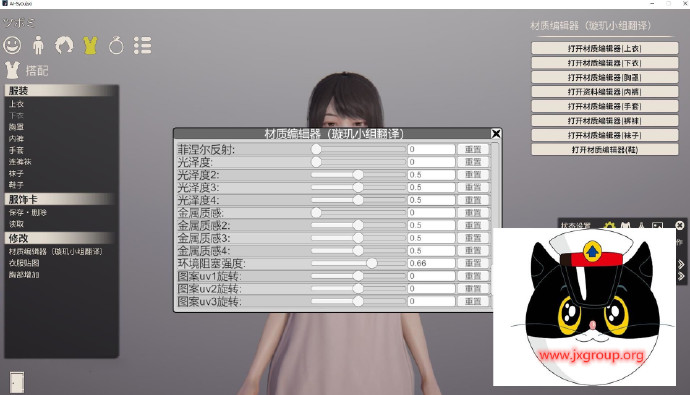Click the 金属质感2 value field
Viewport: 690px width, 395px height.
pyautogui.click(x=431, y=225)
